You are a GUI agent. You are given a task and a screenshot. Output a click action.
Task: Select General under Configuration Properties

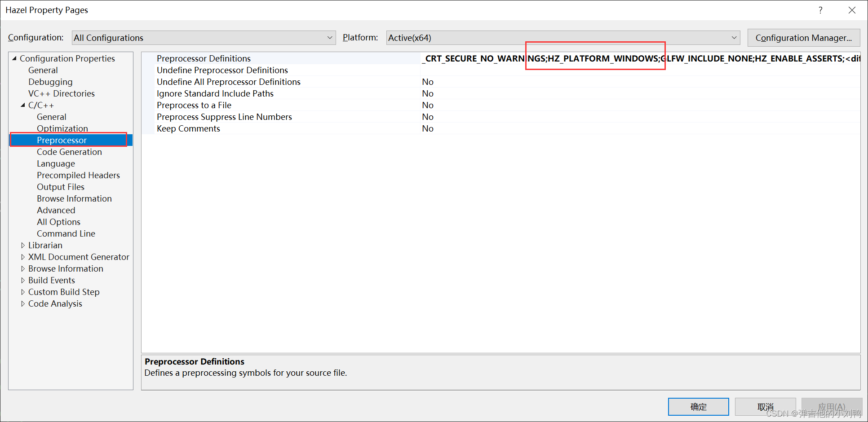coord(43,70)
